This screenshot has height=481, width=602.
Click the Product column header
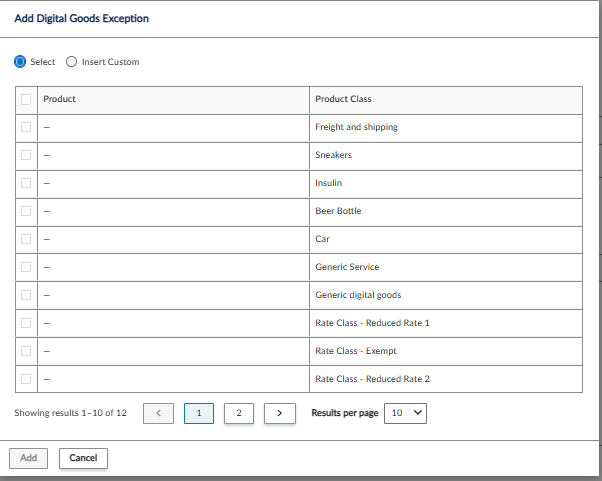[174, 100]
